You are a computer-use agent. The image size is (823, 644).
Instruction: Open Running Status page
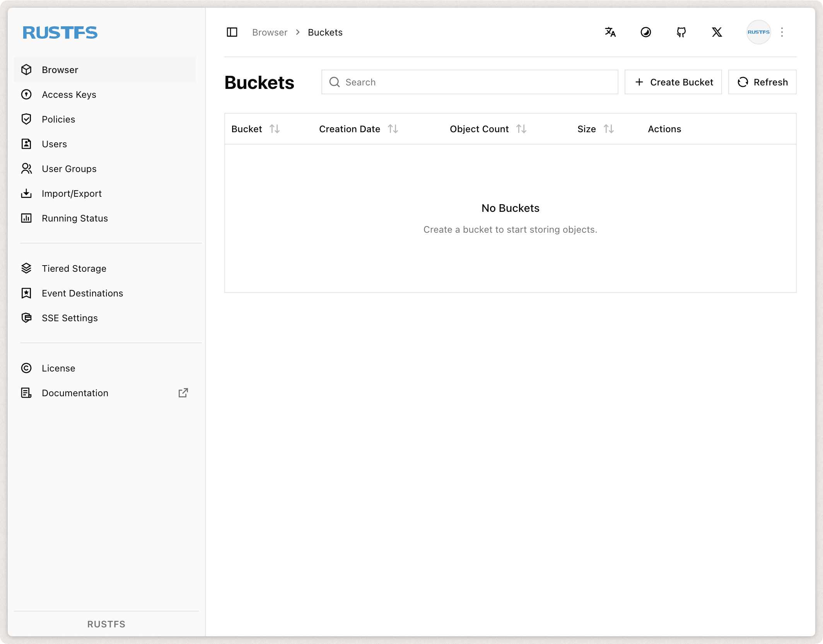[x=75, y=218]
